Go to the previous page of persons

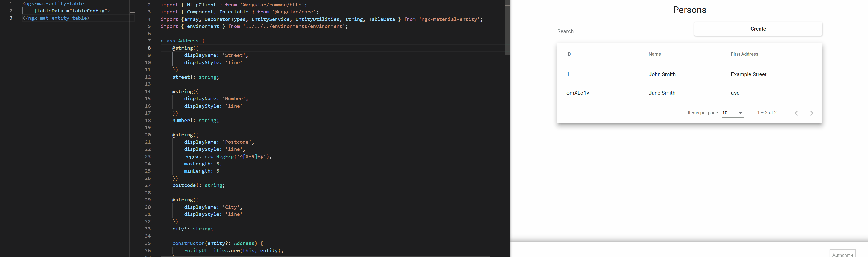(x=796, y=113)
